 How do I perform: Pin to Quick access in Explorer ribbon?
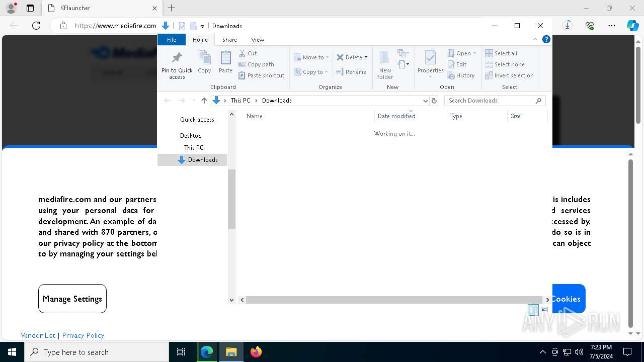(177, 65)
